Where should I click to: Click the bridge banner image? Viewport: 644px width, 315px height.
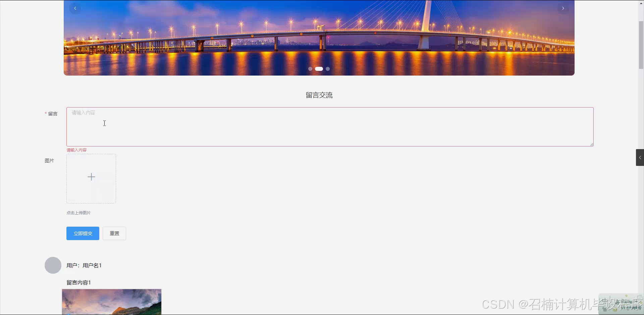(319, 38)
